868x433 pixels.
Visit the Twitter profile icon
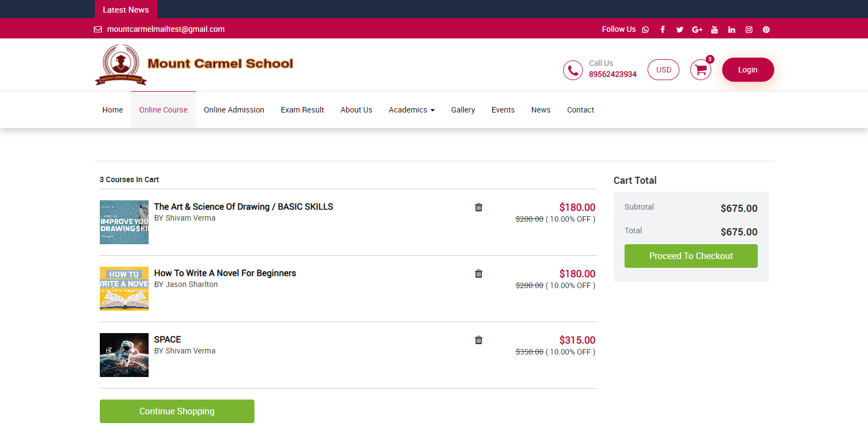point(679,30)
